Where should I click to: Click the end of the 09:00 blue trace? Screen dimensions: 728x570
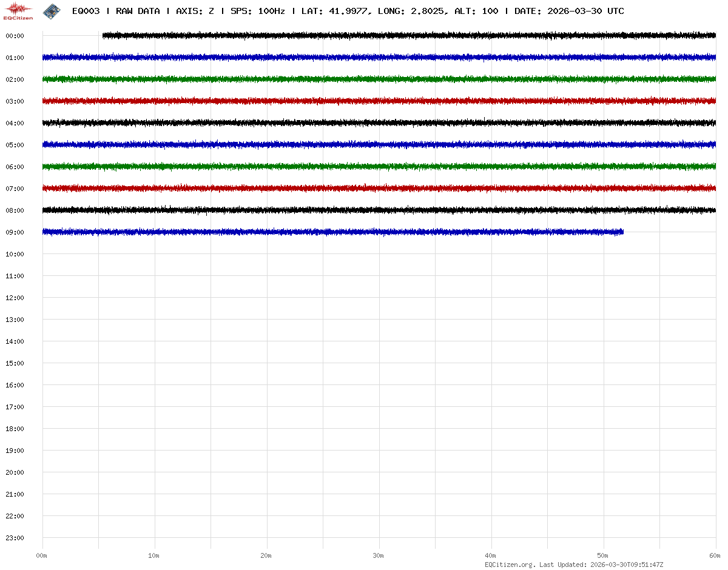[x=622, y=232]
